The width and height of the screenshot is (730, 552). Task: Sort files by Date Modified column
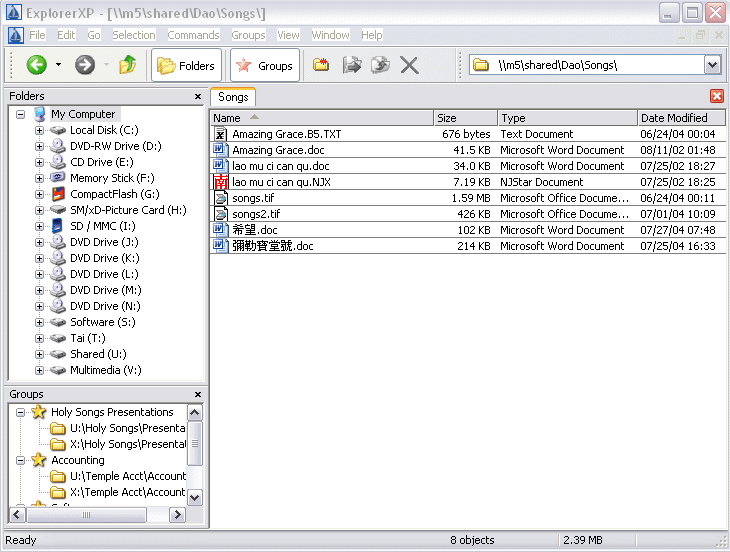[674, 118]
